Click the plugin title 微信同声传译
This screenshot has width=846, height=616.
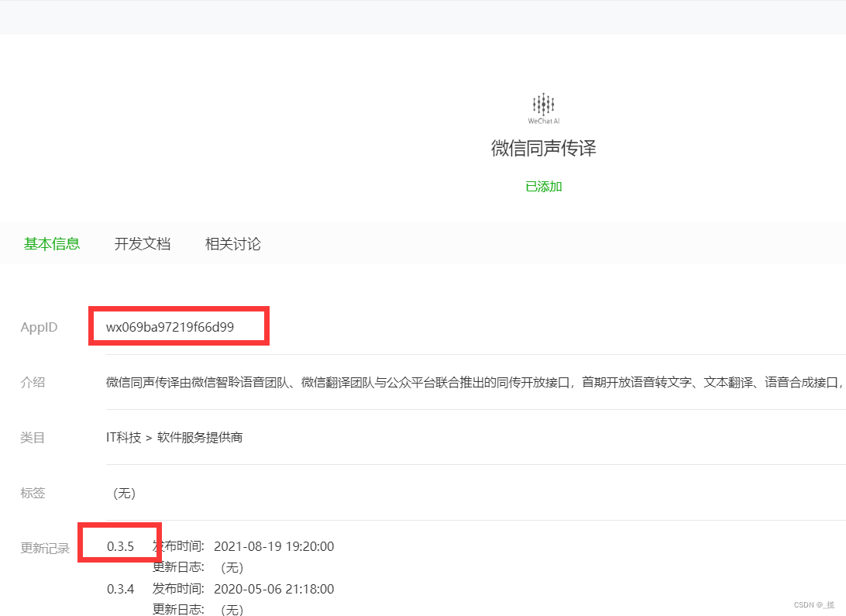point(543,148)
